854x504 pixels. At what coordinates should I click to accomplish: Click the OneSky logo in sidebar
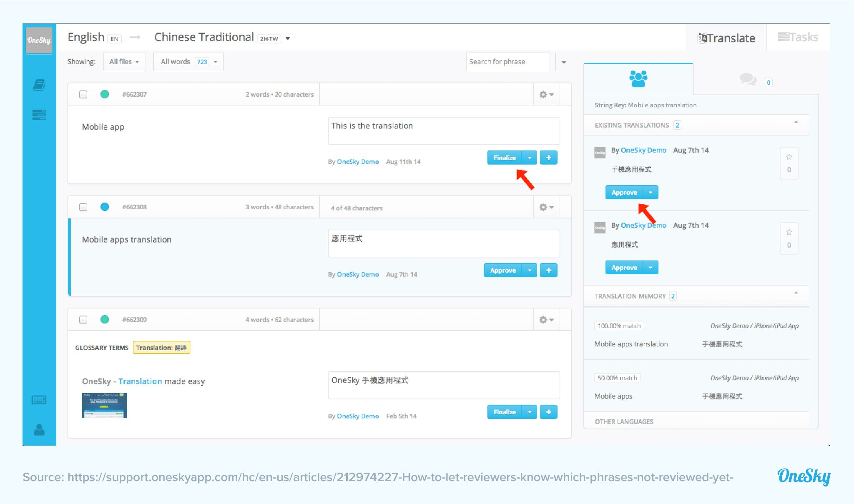[39, 40]
